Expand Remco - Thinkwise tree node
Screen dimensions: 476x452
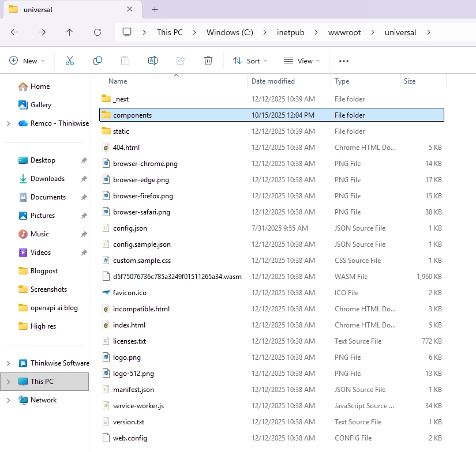tap(9, 123)
